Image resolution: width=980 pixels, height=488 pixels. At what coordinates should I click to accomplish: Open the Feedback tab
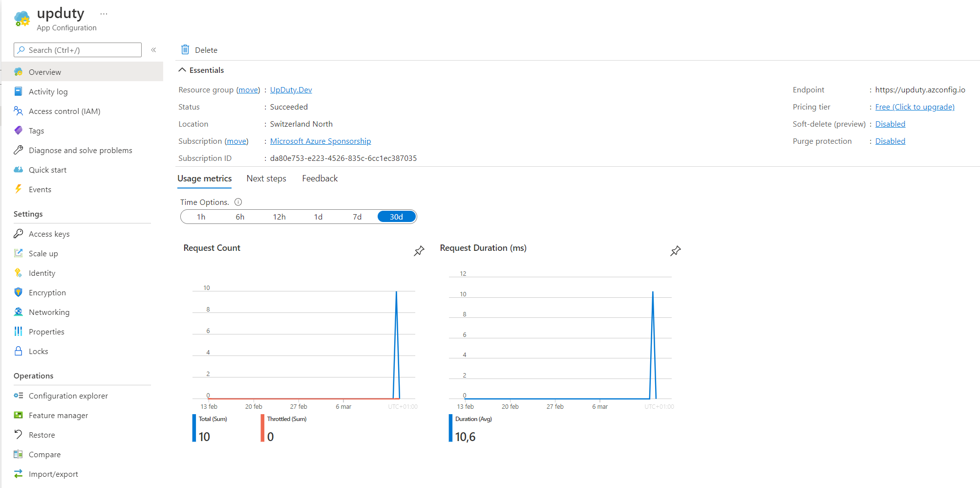point(320,178)
